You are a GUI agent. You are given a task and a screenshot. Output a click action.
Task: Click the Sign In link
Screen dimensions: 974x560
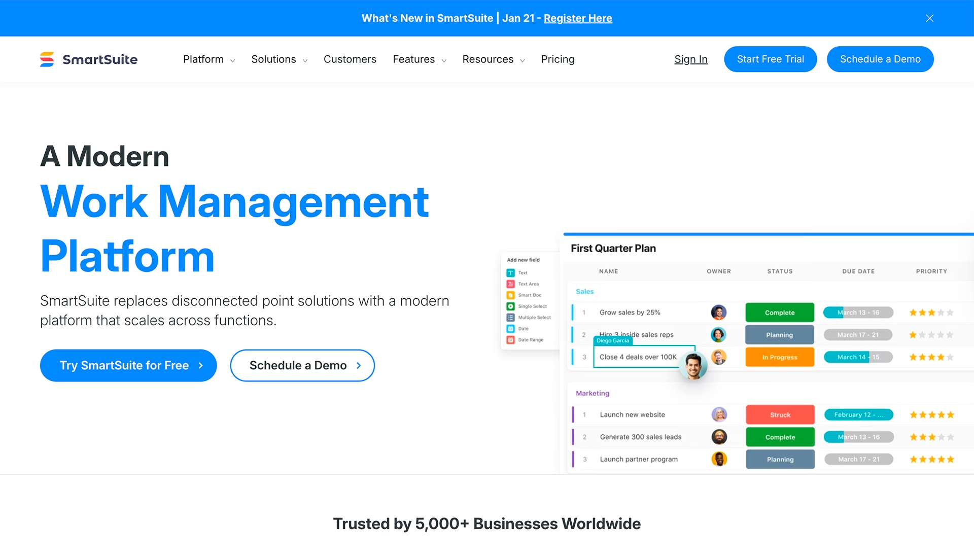click(690, 59)
